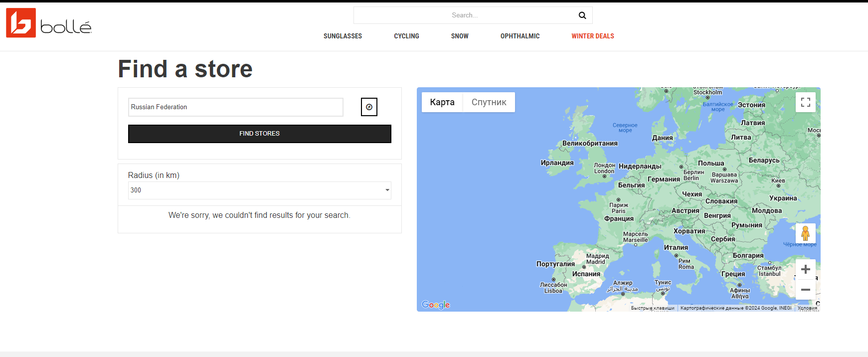Click the Рим Roma map label
Screen dimensions: 868x357
click(686, 264)
